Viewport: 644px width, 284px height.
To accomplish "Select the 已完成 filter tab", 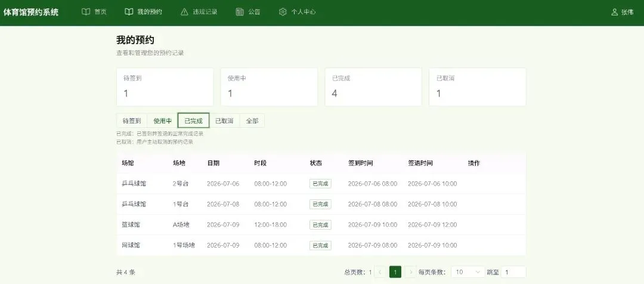I will (193, 121).
